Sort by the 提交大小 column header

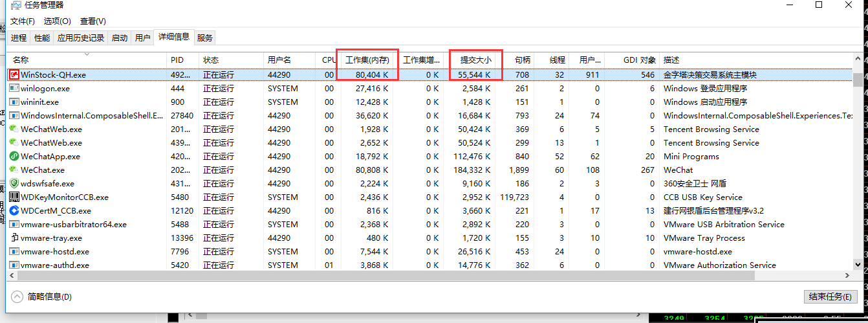(x=473, y=60)
